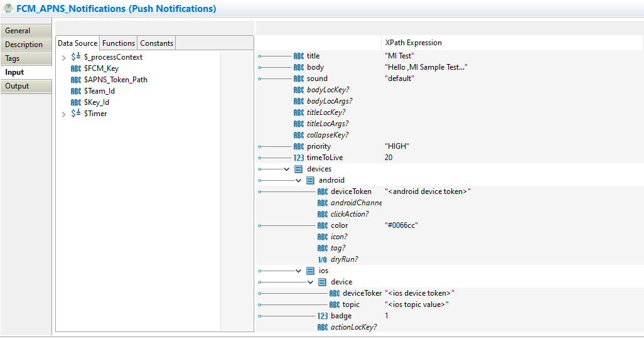Click the title element string icon
Screen dimensions: 644x339
pos(299,56)
